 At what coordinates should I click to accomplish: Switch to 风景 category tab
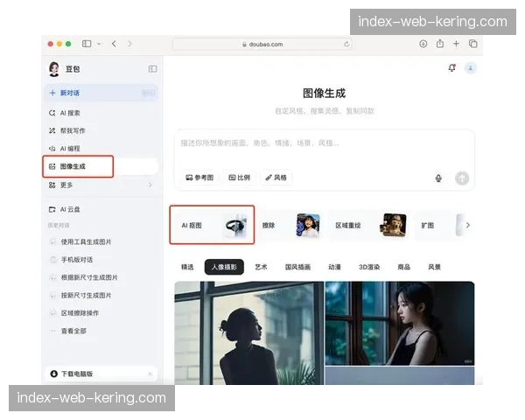click(434, 267)
